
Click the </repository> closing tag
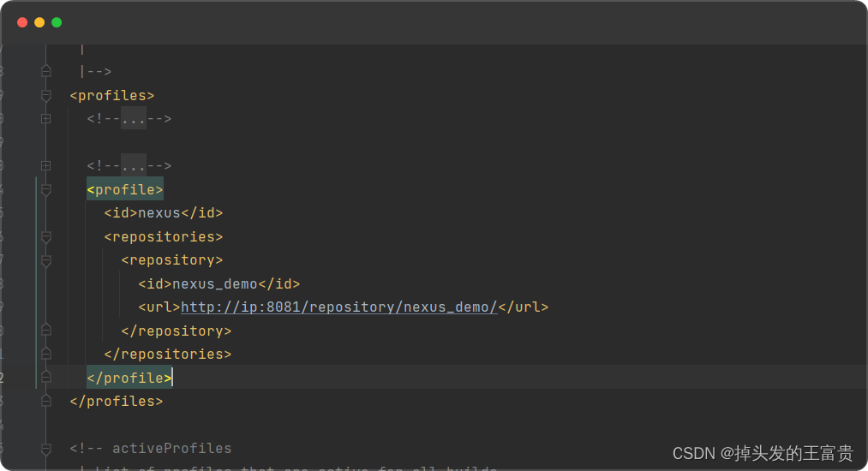pyautogui.click(x=177, y=331)
